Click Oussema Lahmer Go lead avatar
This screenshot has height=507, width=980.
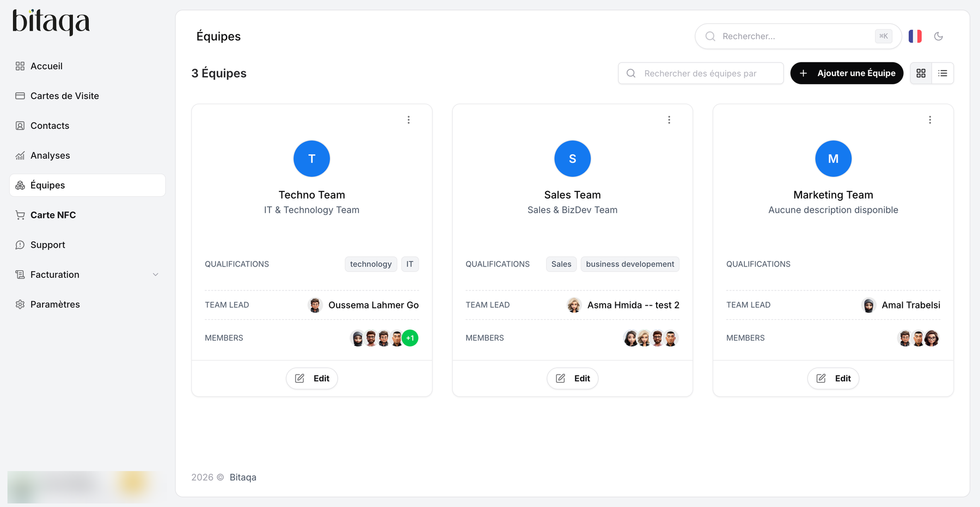pos(315,305)
